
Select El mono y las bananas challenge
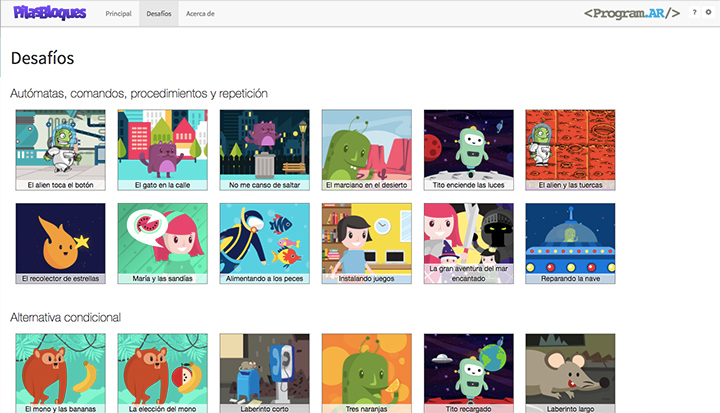click(60, 372)
